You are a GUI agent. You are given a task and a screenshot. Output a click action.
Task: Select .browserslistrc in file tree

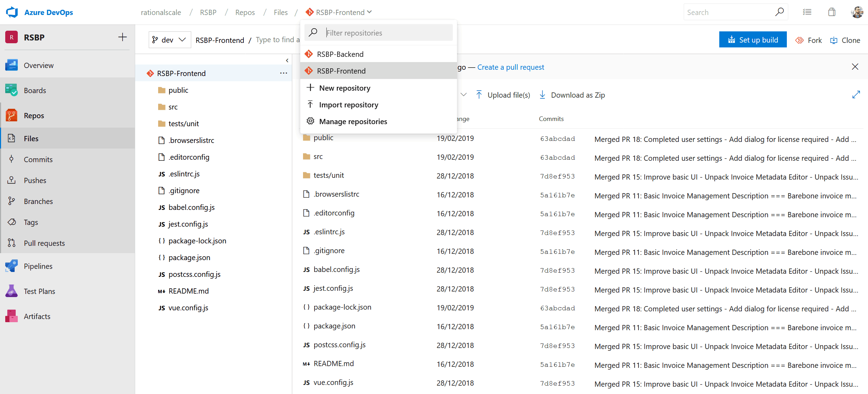pyautogui.click(x=191, y=140)
